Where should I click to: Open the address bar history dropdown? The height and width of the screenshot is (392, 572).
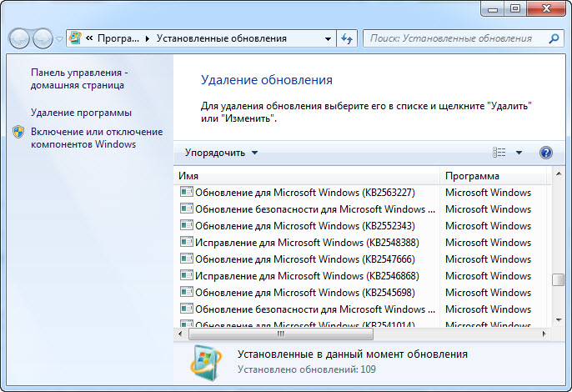point(327,38)
